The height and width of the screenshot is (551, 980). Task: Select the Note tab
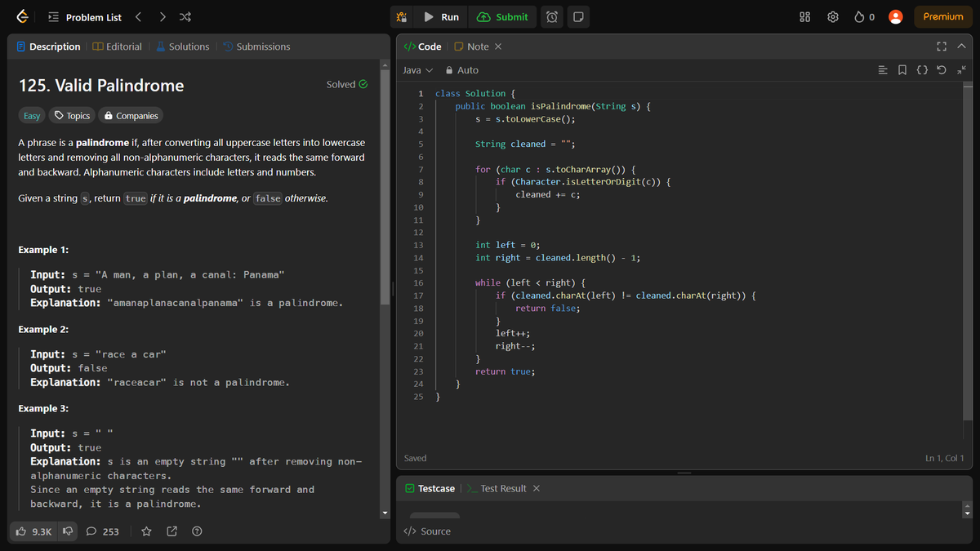click(x=472, y=47)
